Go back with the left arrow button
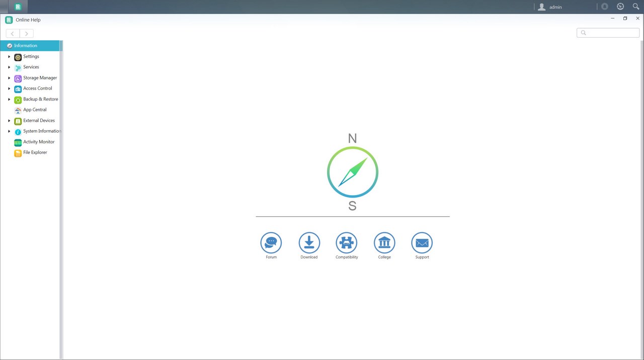The image size is (644, 360). [x=13, y=33]
